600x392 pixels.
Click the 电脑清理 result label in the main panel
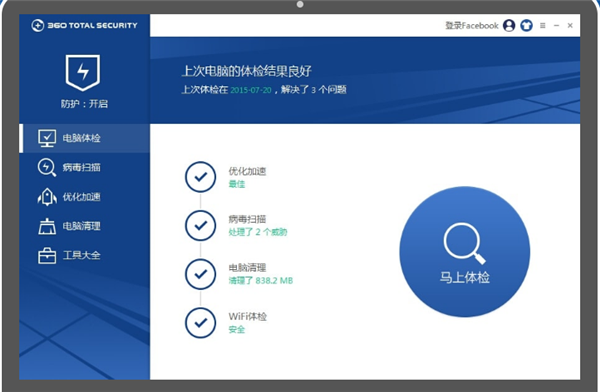pyautogui.click(x=247, y=268)
